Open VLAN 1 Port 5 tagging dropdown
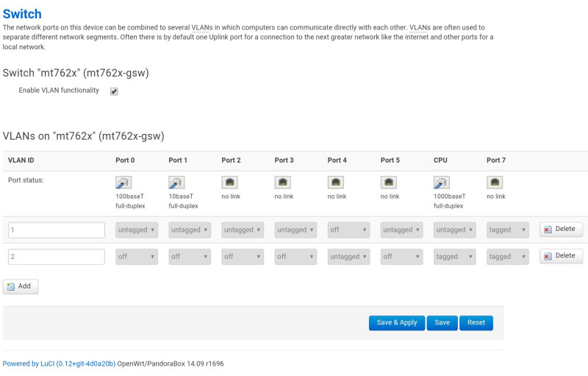The width and height of the screenshot is (588, 376). point(401,230)
